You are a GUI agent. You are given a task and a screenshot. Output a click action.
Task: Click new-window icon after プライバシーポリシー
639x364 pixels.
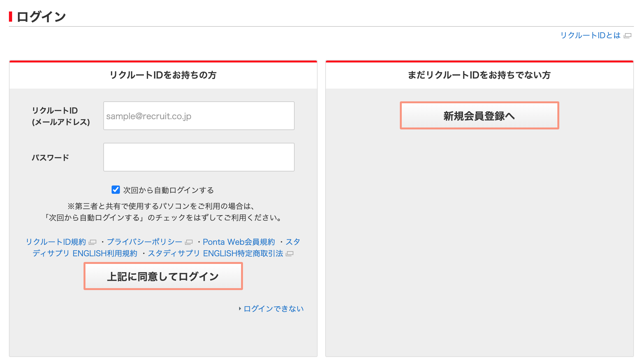(x=189, y=242)
